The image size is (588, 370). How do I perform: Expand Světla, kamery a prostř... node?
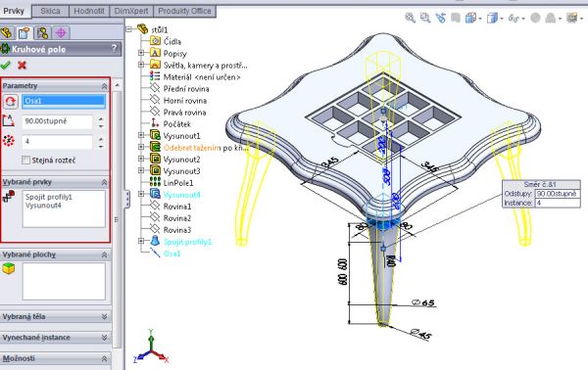click(x=141, y=65)
